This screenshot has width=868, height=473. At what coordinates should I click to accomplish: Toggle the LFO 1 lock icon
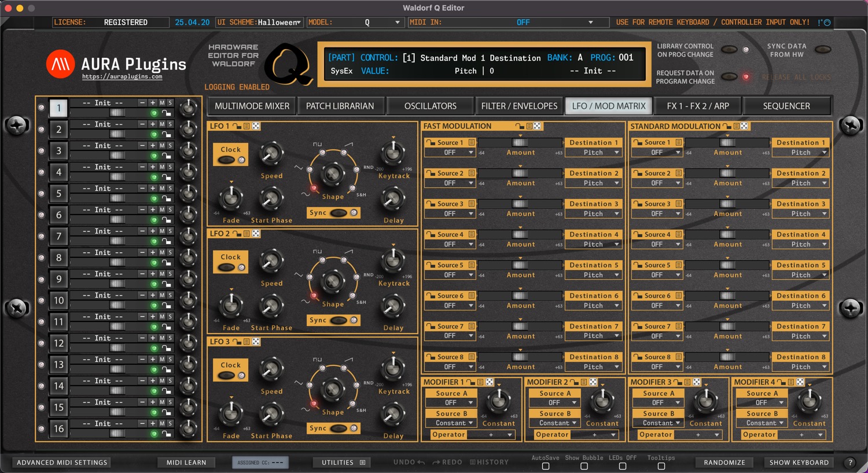(x=237, y=126)
